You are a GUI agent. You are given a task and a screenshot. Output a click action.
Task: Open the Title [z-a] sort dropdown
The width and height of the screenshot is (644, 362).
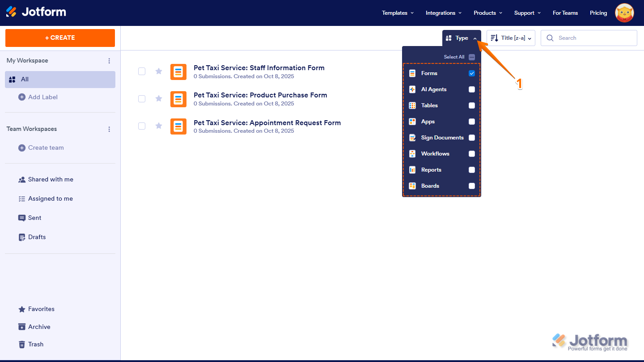pyautogui.click(x=511, y=38)
